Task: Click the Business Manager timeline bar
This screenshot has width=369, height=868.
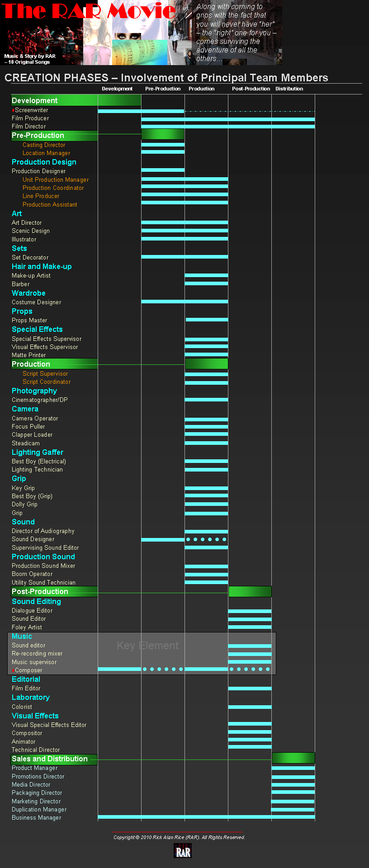Action: point(206,817)
